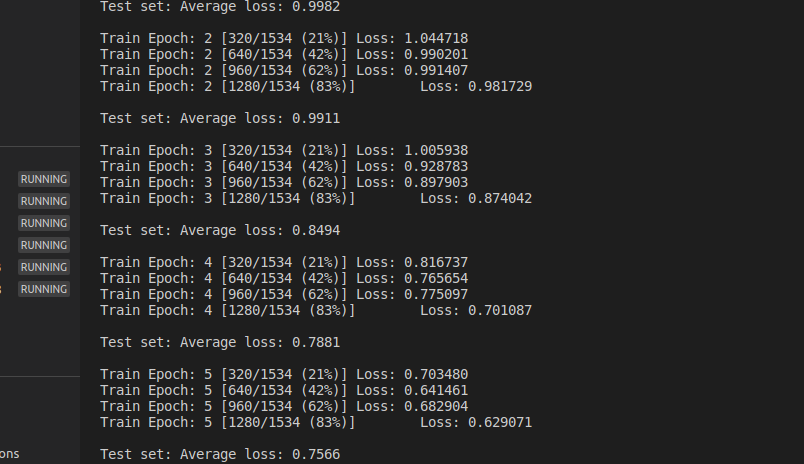The image size is (804, 464).
Task: Select the 'Average loss: 0.9911' test line
Action: point(220,118)
